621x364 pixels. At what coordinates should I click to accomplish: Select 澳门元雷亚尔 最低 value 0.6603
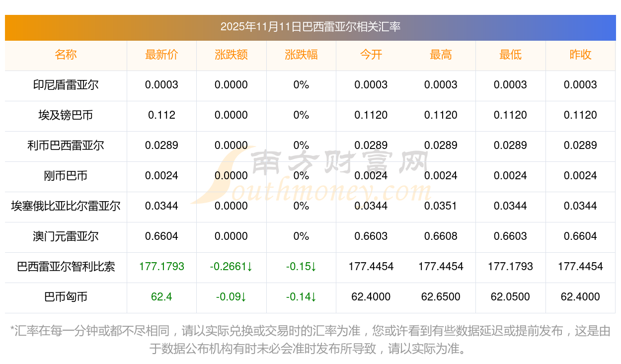[510, 236]
